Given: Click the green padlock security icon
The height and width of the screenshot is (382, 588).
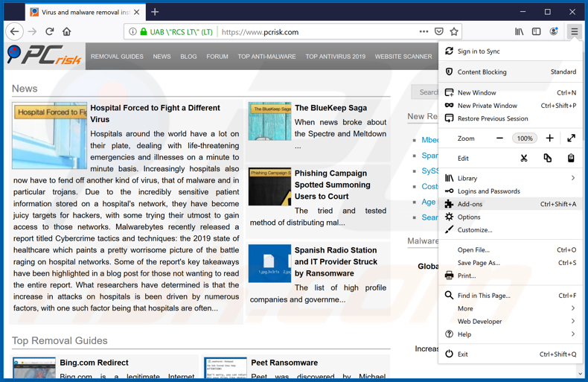Looking at the screenshot, I should click(143, 32).
